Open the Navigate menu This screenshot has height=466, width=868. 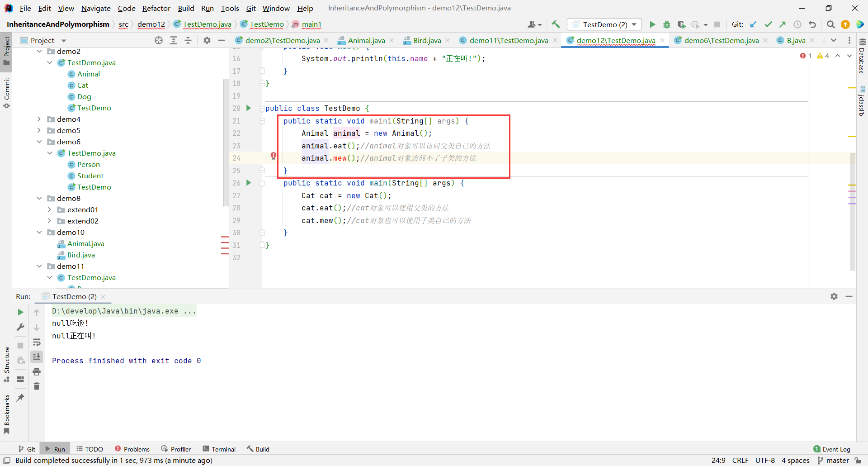(96, 8)
